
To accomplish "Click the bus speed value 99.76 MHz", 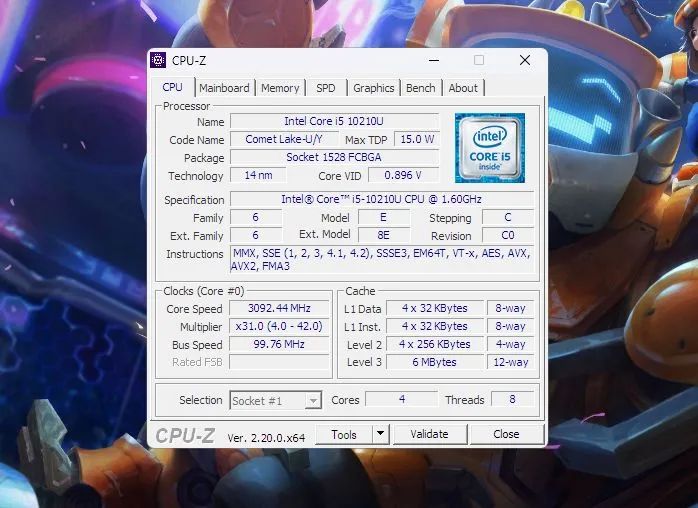I will pyautogui.click(x=279, y=344).
